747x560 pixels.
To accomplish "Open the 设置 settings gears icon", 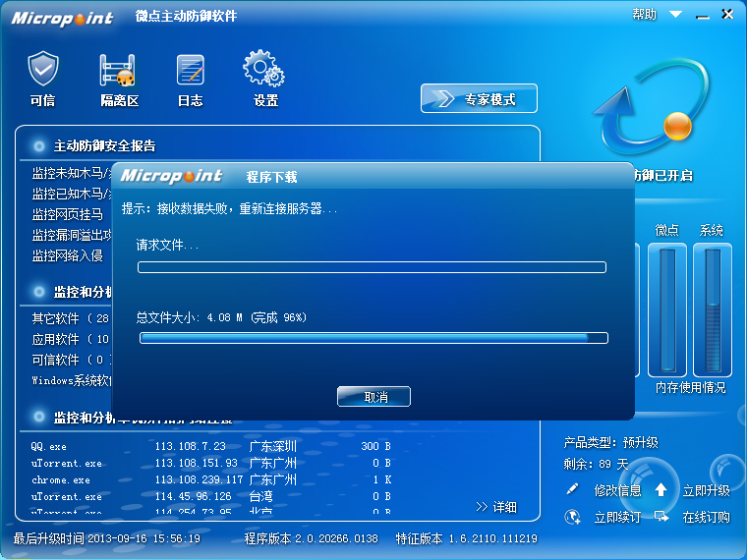I will point(264,79).
